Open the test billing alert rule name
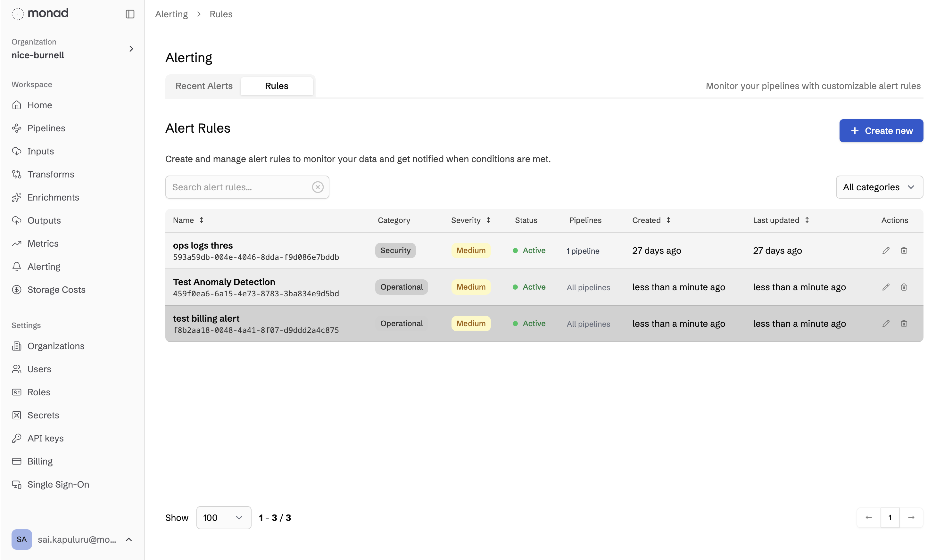 pos(206,318)
